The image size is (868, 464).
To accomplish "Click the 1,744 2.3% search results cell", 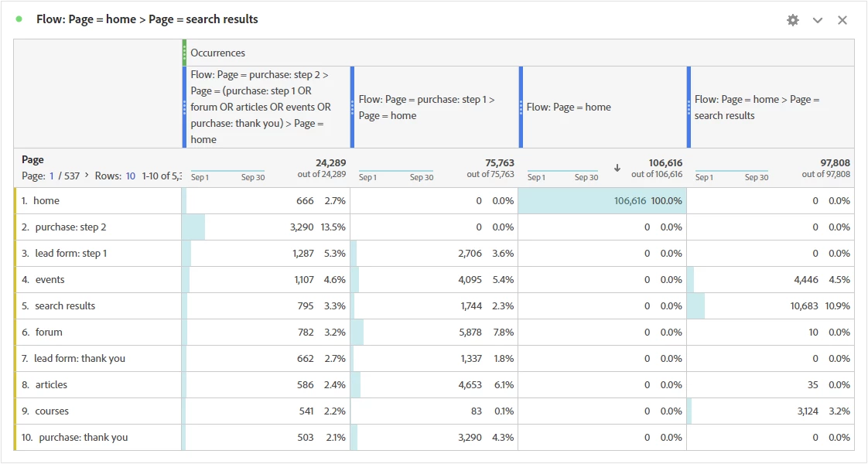I will [x=434, y=305].
